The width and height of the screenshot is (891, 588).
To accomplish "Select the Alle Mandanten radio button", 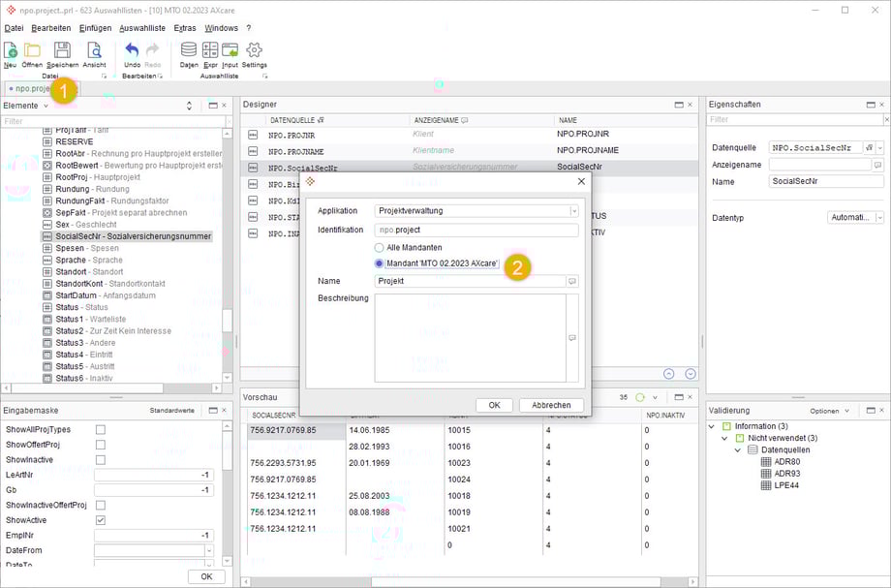I will click(x=379, y=248).
